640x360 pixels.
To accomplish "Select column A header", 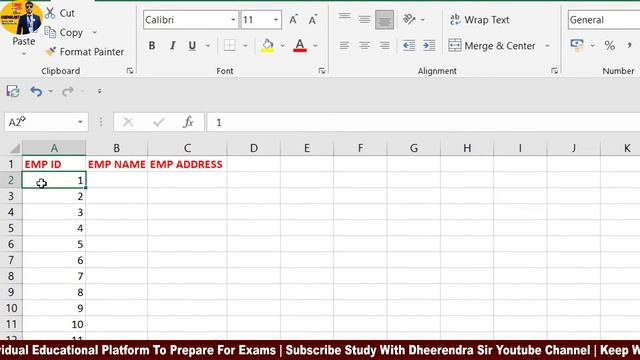I will coord(54,148).
